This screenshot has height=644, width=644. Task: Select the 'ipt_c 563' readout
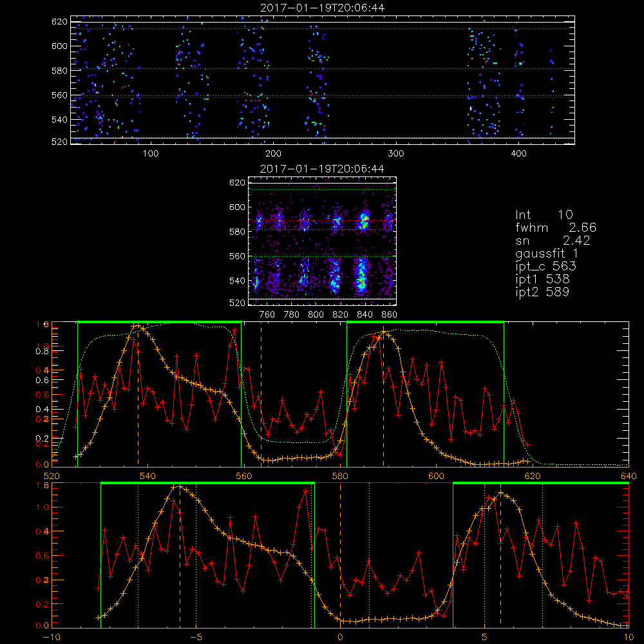click(x=546, y=267)
